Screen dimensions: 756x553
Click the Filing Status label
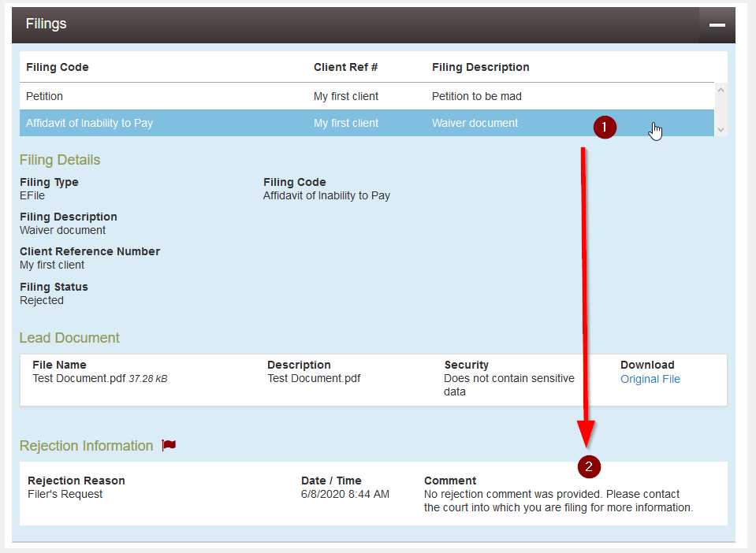tap(54, 287)
